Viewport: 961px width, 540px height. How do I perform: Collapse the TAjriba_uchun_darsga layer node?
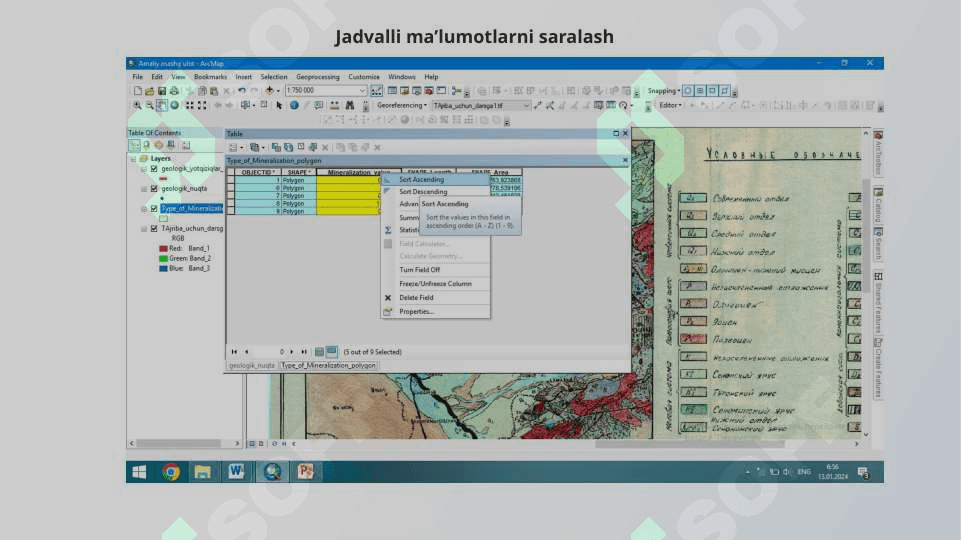[144, 229]
